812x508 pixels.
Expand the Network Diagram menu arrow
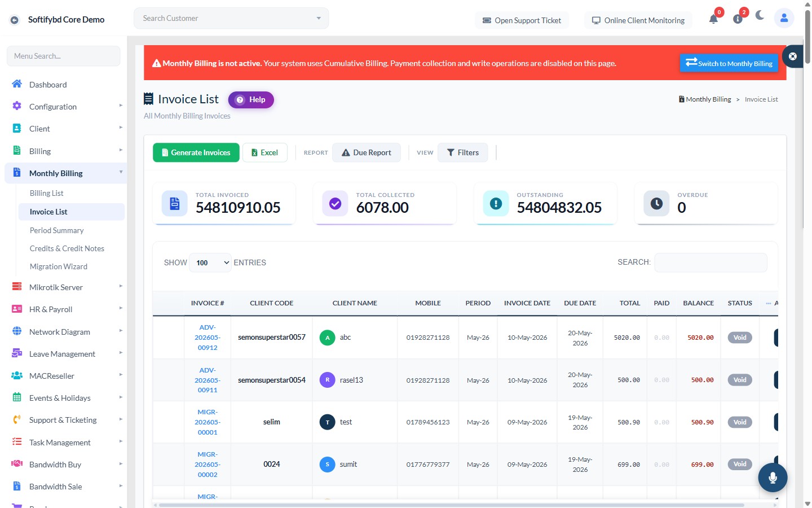(x=121, y=331)
